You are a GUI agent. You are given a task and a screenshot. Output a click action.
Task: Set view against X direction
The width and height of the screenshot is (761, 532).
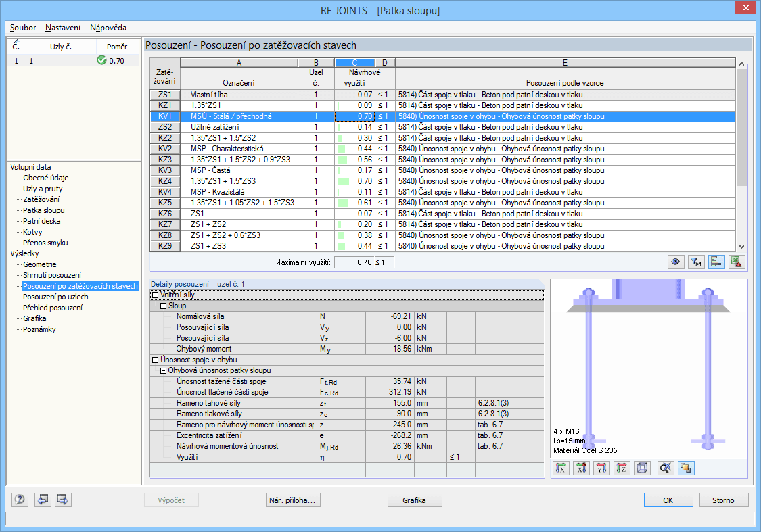tap(581, 468)
